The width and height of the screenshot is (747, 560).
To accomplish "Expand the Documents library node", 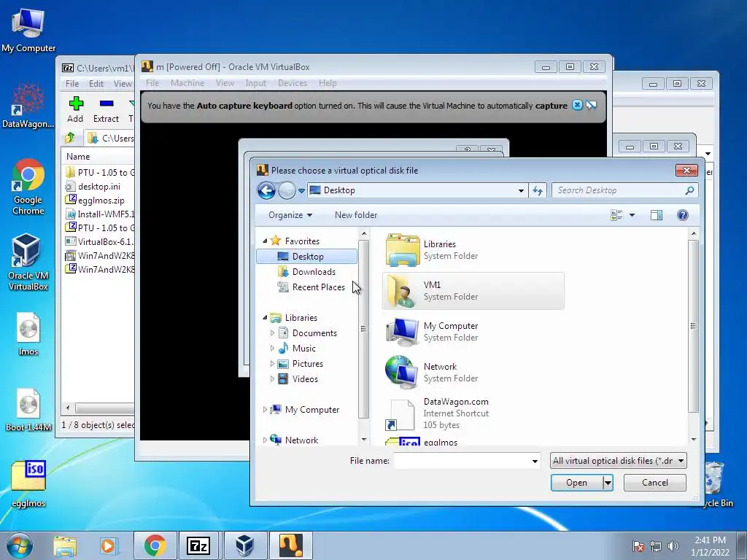I will click(x=273, y=332).
